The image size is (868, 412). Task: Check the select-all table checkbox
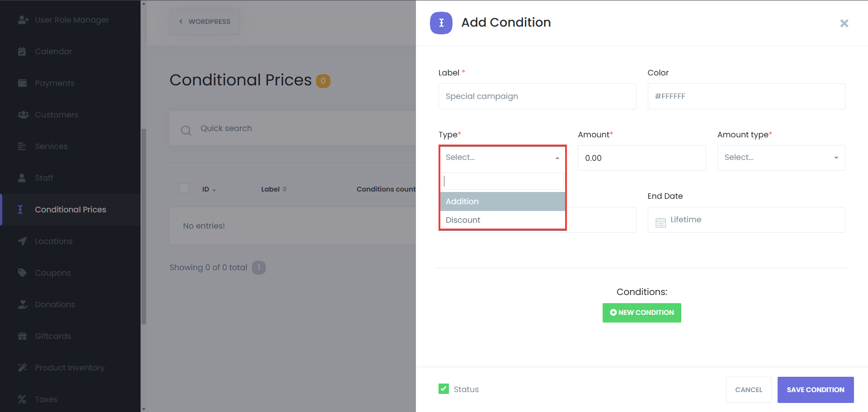(x=184, y=188)
